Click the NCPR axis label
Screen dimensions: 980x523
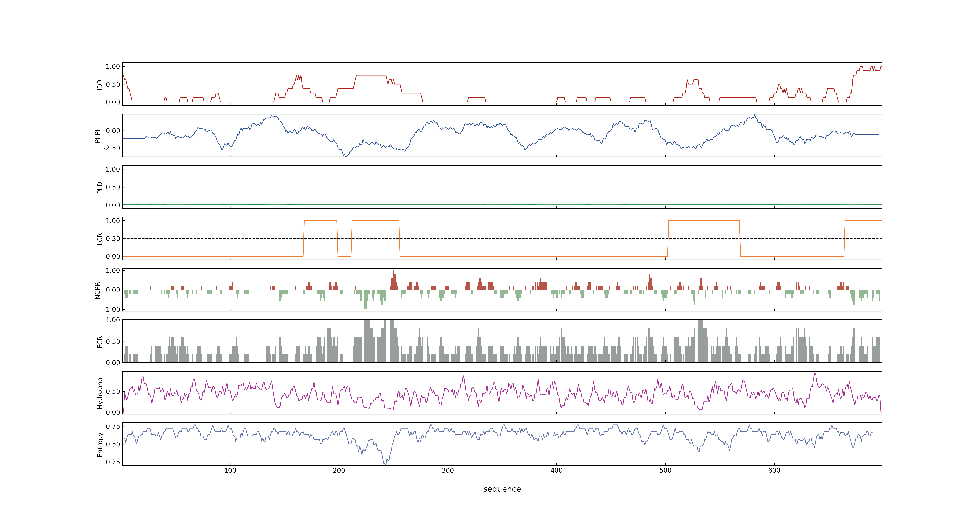click(97, 290)
